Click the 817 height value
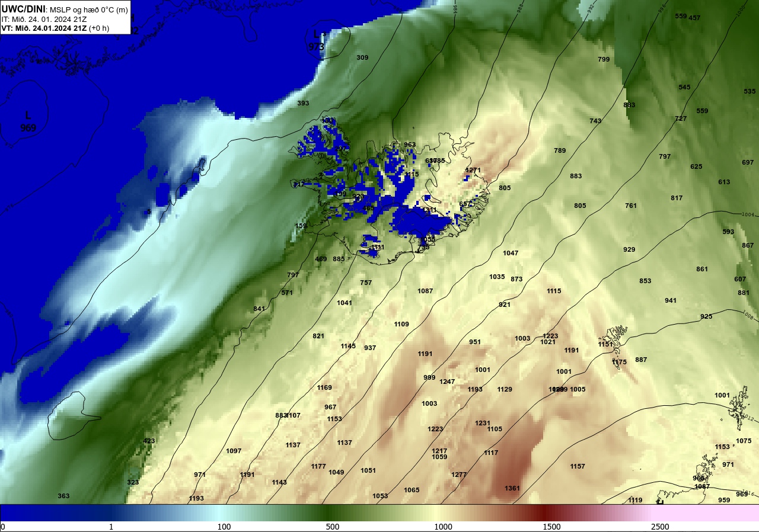 (x=677, y=198)
